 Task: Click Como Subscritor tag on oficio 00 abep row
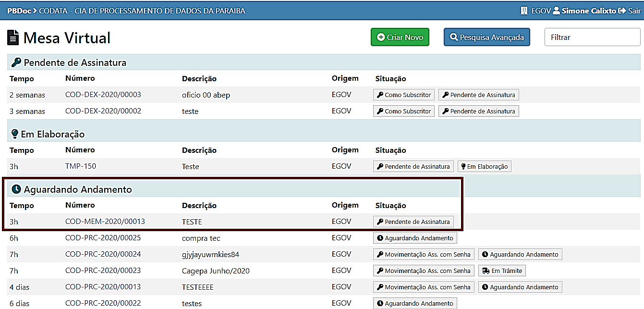tap(403, 95)
